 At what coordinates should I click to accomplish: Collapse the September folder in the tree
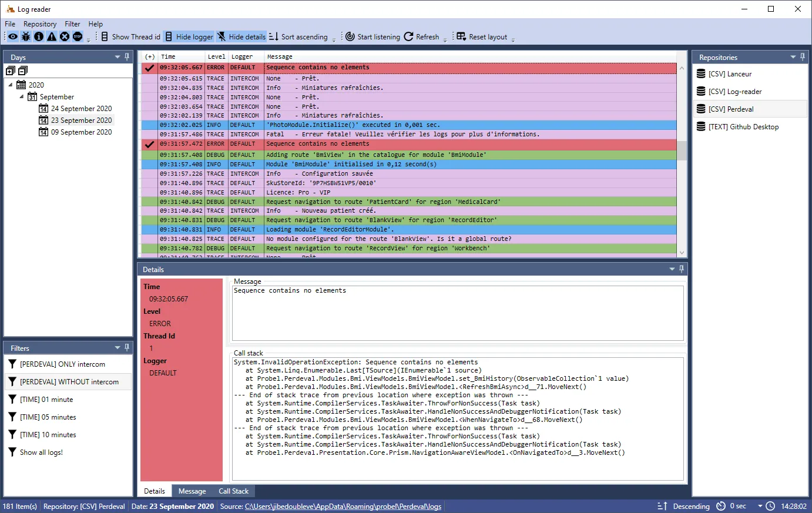[22, 96]
